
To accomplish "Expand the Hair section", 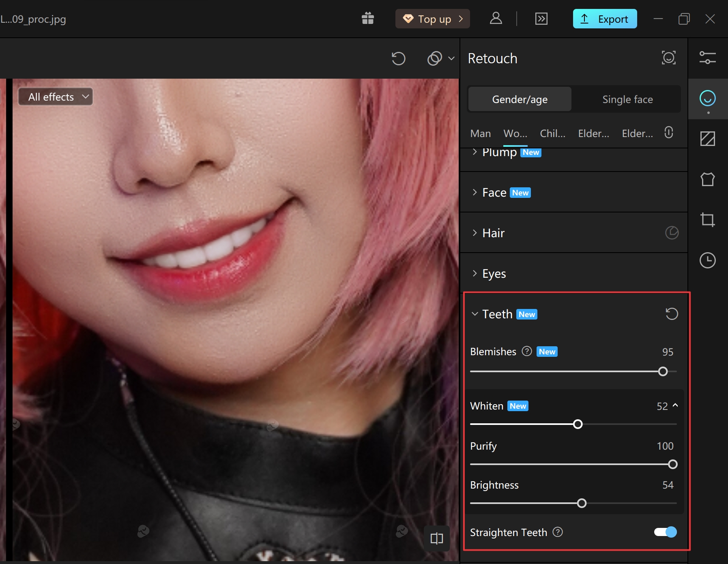I will (493, 233).
